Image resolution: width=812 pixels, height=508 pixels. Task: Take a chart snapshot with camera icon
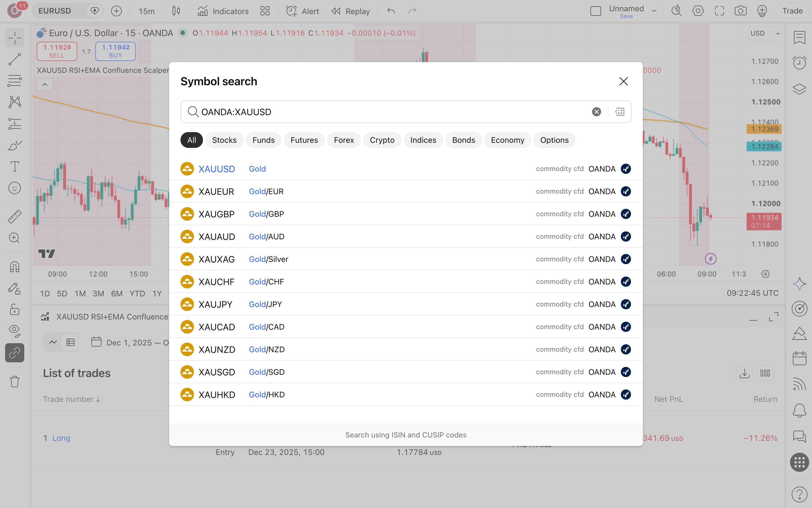pyautogui.click(x=741, y=11)
